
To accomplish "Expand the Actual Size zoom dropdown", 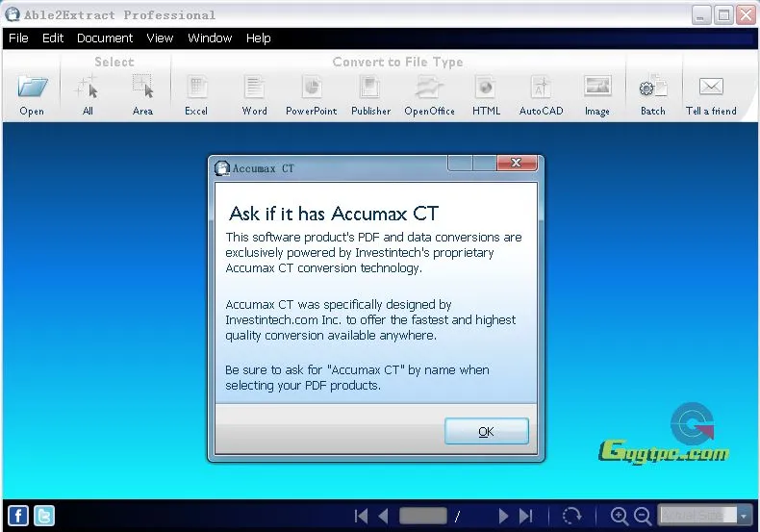I will tap(743, 517).
